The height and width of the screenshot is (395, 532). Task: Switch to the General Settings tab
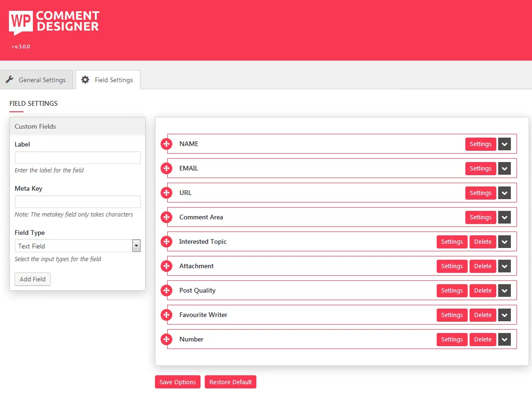pyautogui.click(x=41, y=80)
